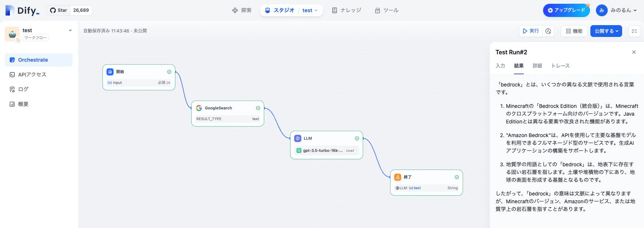This screenshot has height=228, width=644.
Task: Open ナレッジ in top navigation
Action: coord(346,10)
